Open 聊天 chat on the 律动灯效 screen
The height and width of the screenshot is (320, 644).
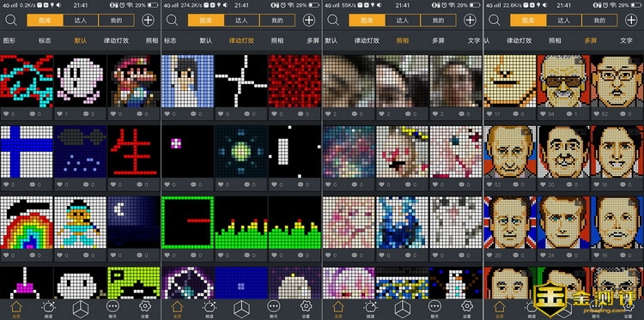click(x=274, y=310)
